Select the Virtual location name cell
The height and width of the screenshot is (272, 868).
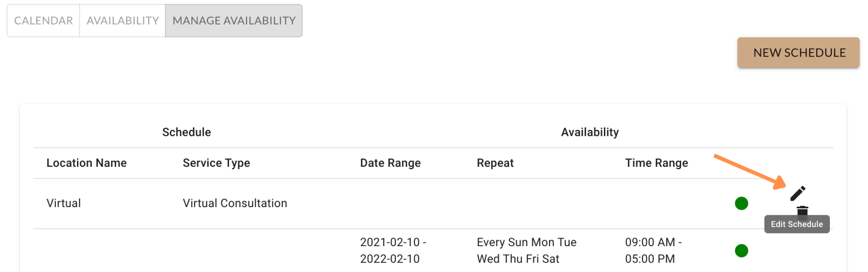tap(64, 203)
